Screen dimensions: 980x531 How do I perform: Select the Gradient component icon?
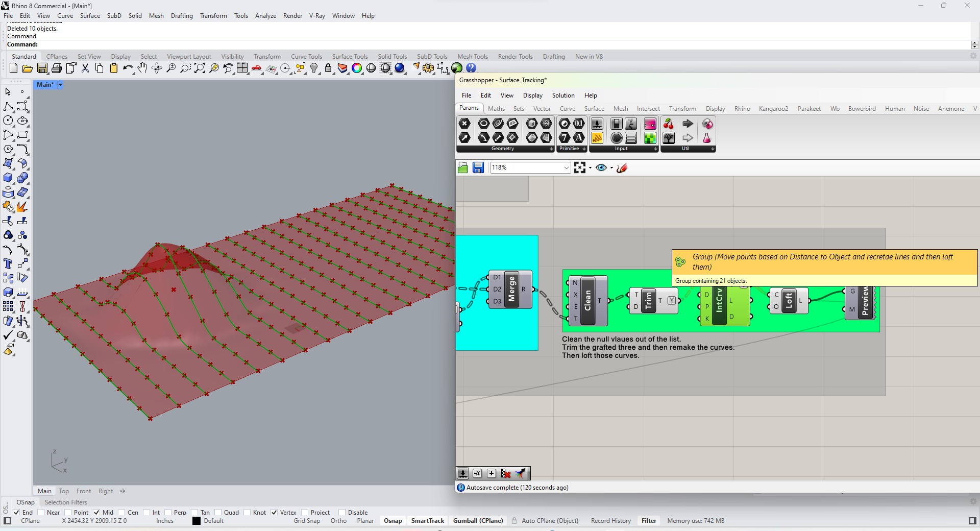click(650, 124)
